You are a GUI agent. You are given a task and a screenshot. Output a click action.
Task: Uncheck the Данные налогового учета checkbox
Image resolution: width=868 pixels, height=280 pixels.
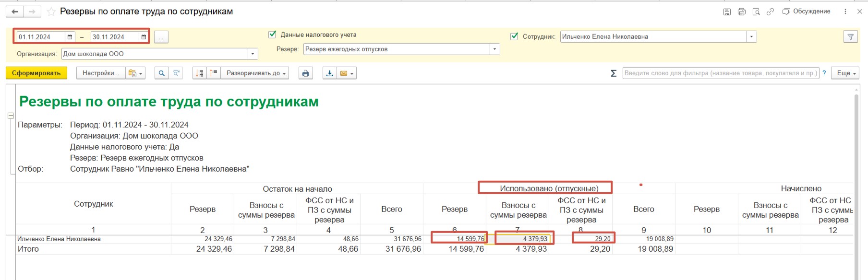point(272,35)
